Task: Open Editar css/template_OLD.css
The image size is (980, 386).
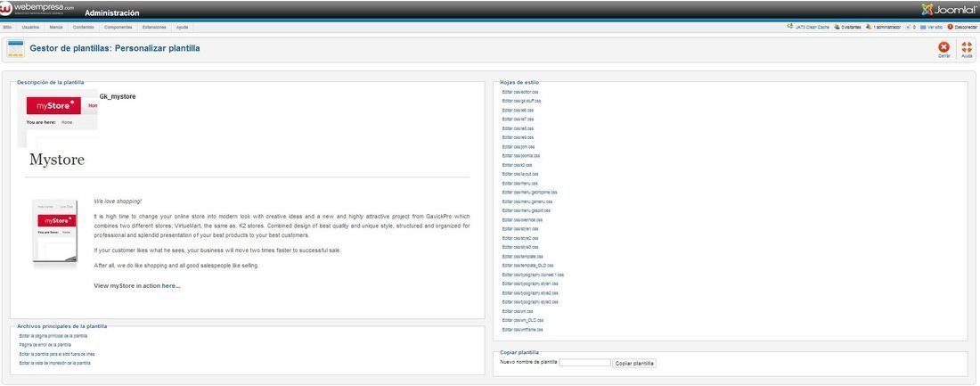Action: pyautogui.click(x=527, y=266)
